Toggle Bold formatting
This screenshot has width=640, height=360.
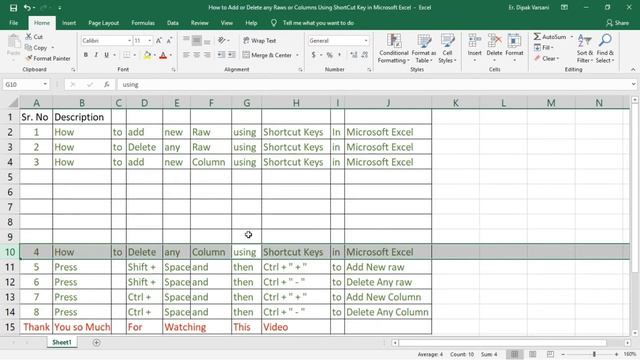click(86, 55)
